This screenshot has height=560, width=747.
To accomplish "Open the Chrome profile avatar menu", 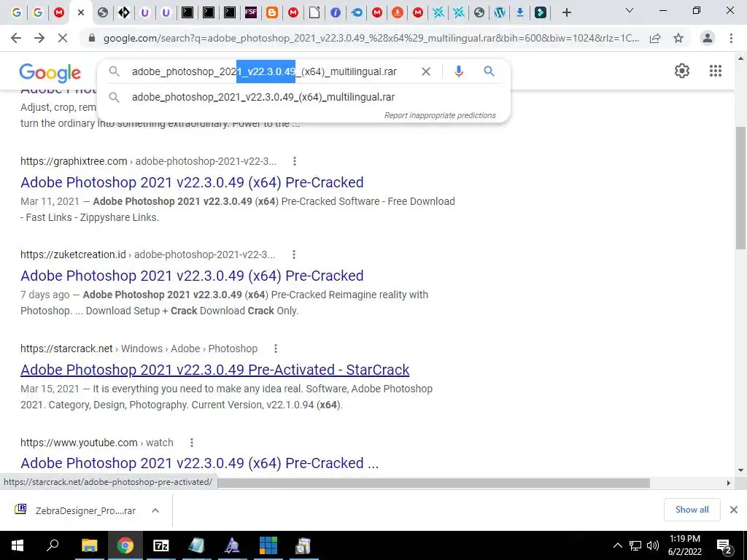I will point(708,38).
